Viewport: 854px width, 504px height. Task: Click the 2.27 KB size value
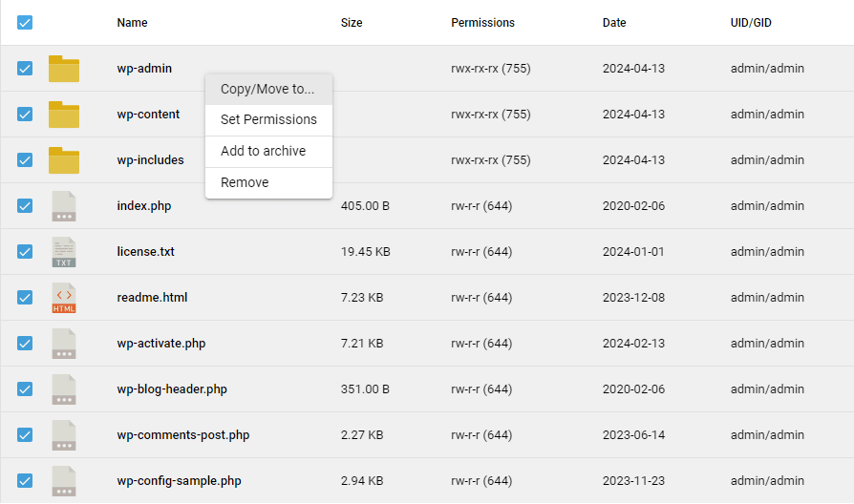click(x=362, y=435)
